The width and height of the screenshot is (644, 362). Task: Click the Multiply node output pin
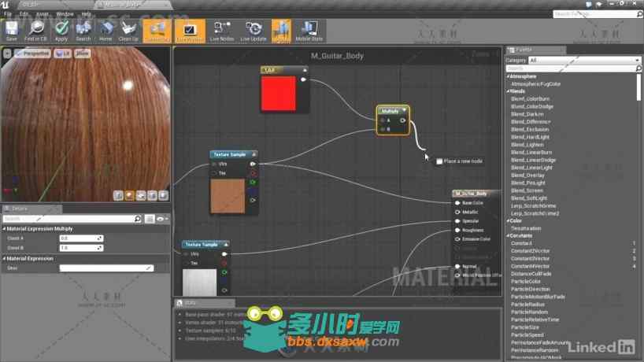[403, 120]
